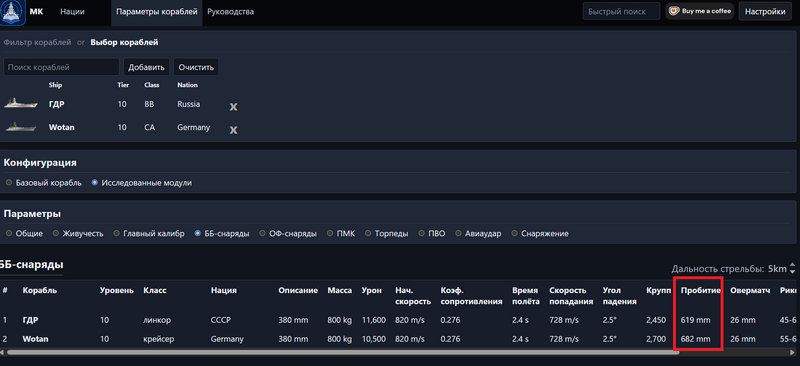800x366 pixels.
Task: Sort by Овerматч column header
Action: click(x=750, y=290)
